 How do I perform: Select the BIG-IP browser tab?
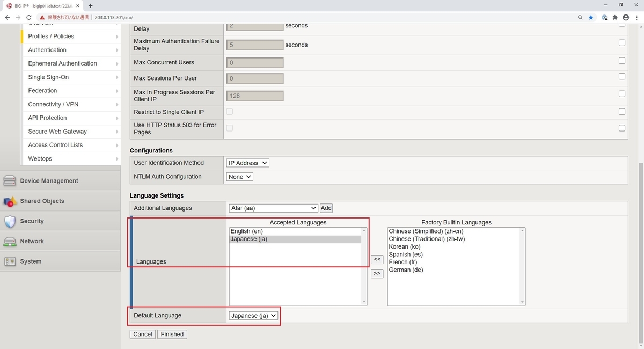[x=43, y=5]
